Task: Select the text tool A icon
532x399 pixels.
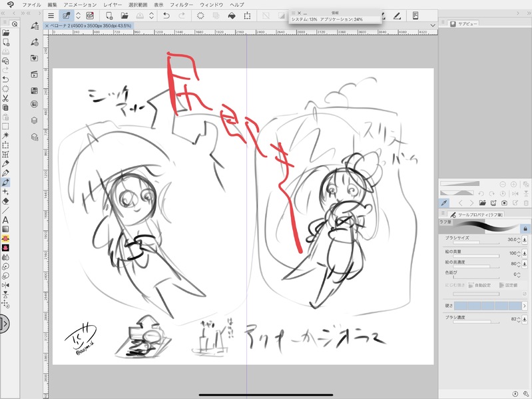Action: (x=5, y=220)
